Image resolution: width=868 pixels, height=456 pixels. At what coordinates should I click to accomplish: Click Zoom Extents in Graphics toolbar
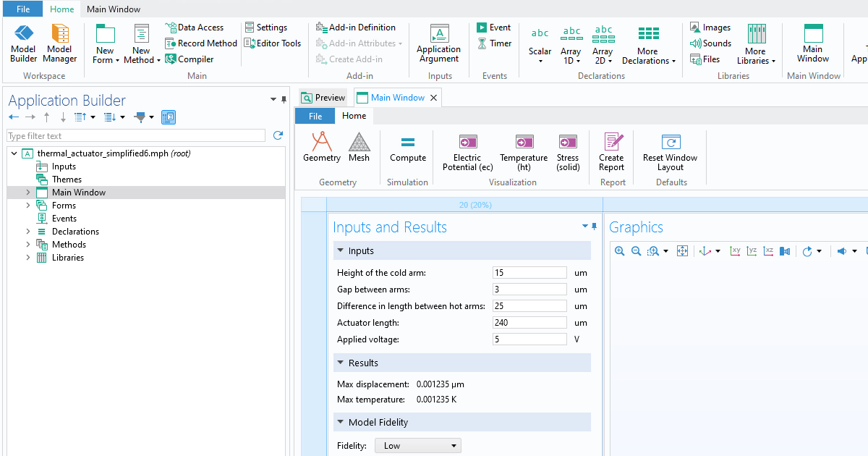(x=682, y=251)
